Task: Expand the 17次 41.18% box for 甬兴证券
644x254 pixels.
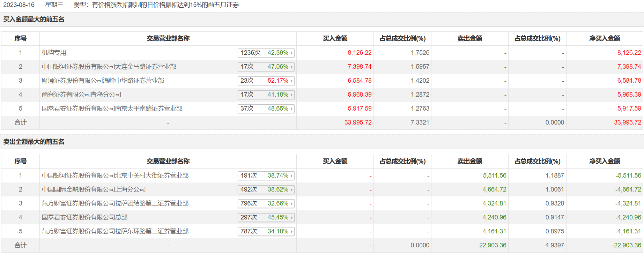Action: [x=266, y=95]
